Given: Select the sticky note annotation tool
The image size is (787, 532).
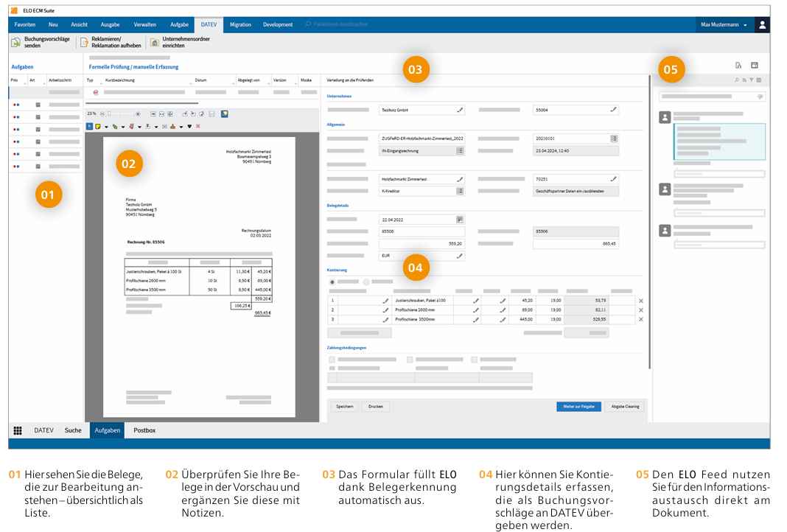Looking at the screenshot, I should tap(97, 127).
